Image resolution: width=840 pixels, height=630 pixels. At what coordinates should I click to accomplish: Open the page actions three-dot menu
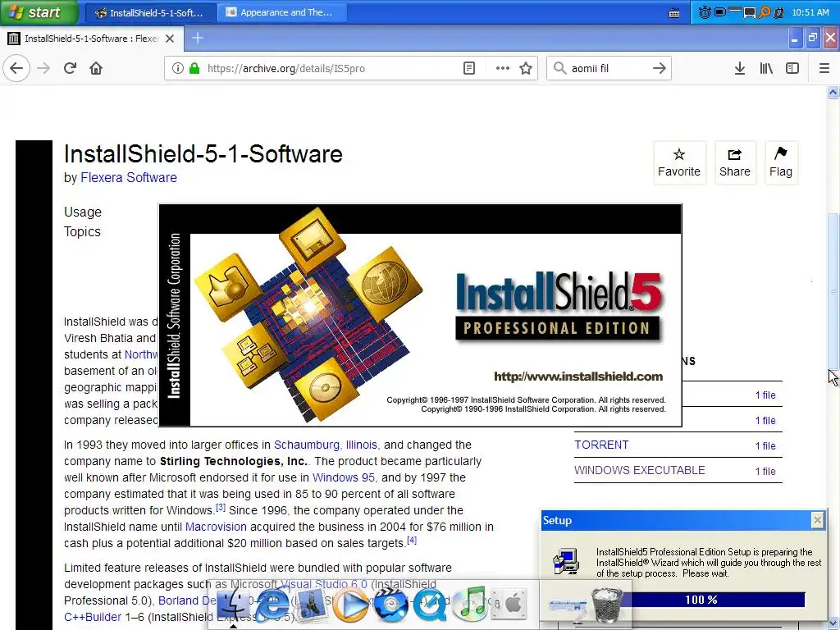pos(503,68)
